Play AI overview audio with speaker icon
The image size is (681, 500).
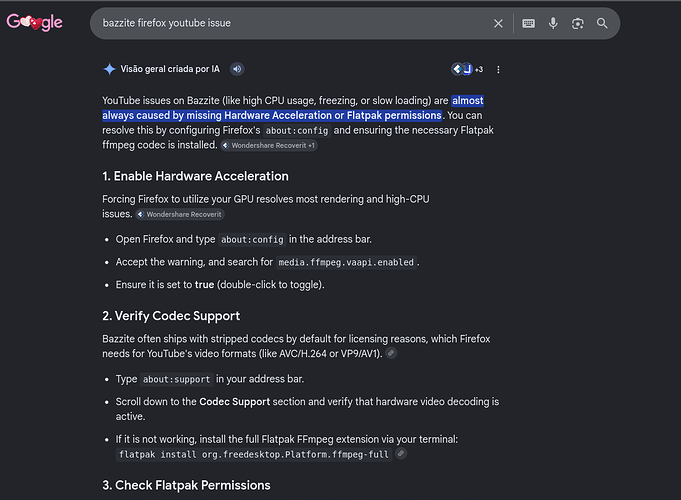(x=237, y=69)
